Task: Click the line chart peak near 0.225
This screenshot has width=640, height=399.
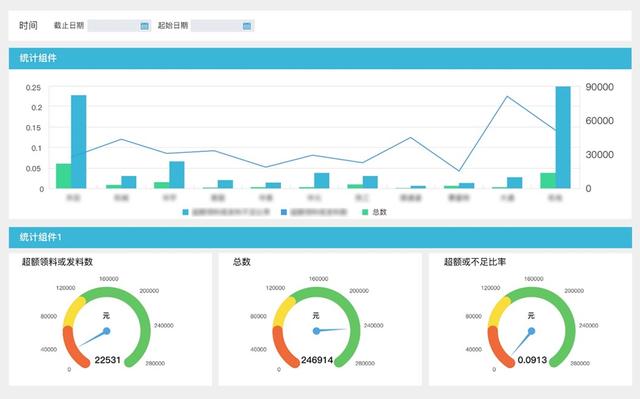Action: [507, 97]
